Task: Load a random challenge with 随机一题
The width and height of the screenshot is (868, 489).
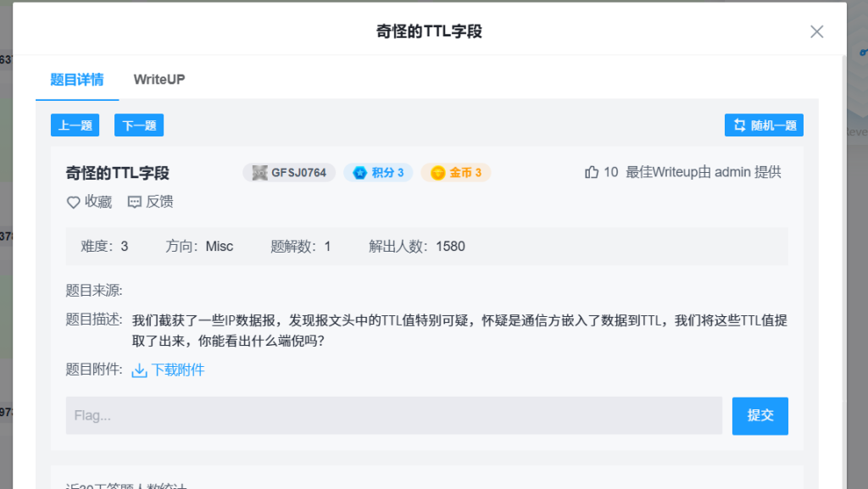Action: coord(764,125)
